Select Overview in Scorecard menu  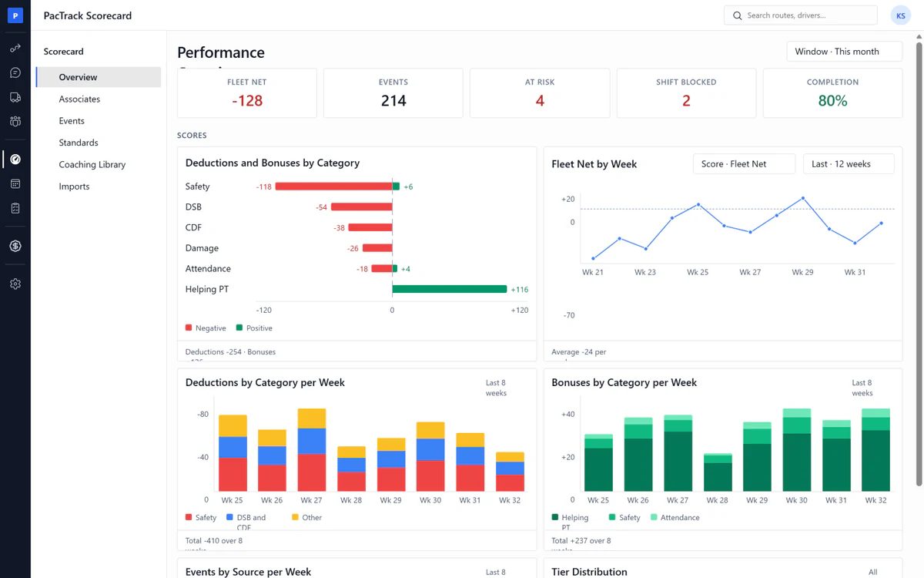click(x=99, y=77)
